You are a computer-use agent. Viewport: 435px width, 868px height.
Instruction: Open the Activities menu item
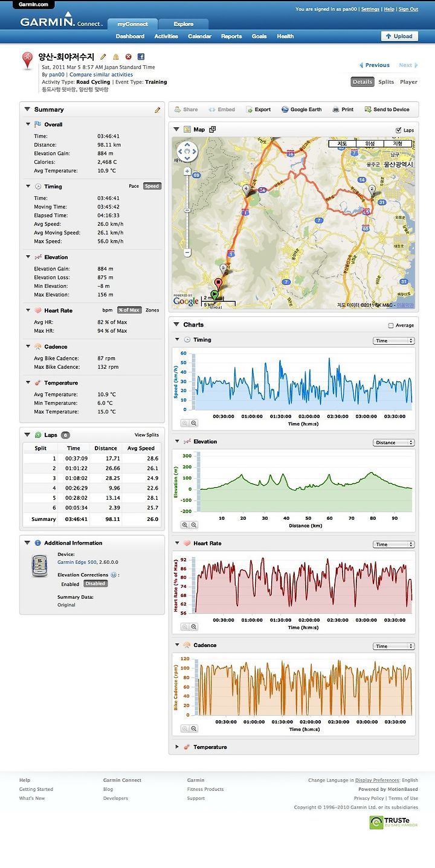[x=166, y=36]
